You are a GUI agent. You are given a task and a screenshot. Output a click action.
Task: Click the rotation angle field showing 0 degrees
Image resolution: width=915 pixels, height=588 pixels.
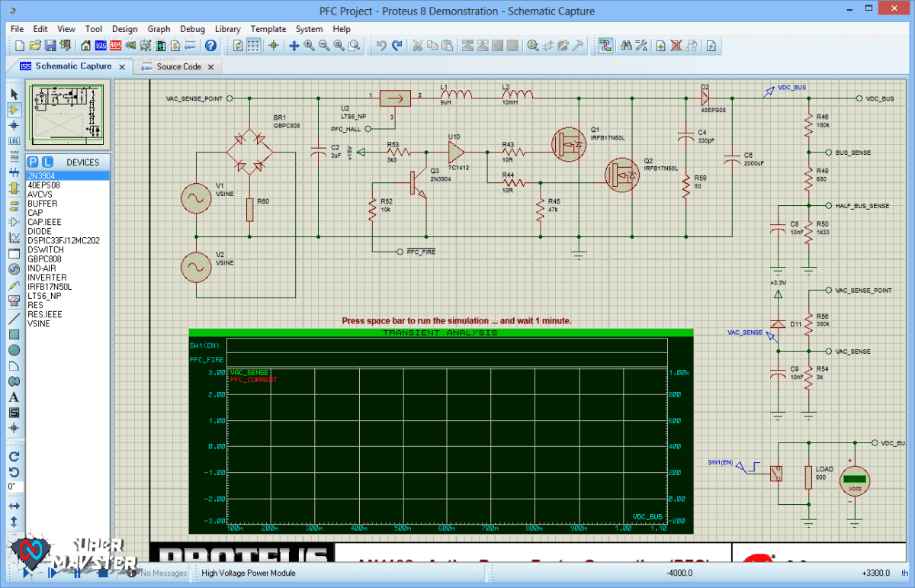12,487
